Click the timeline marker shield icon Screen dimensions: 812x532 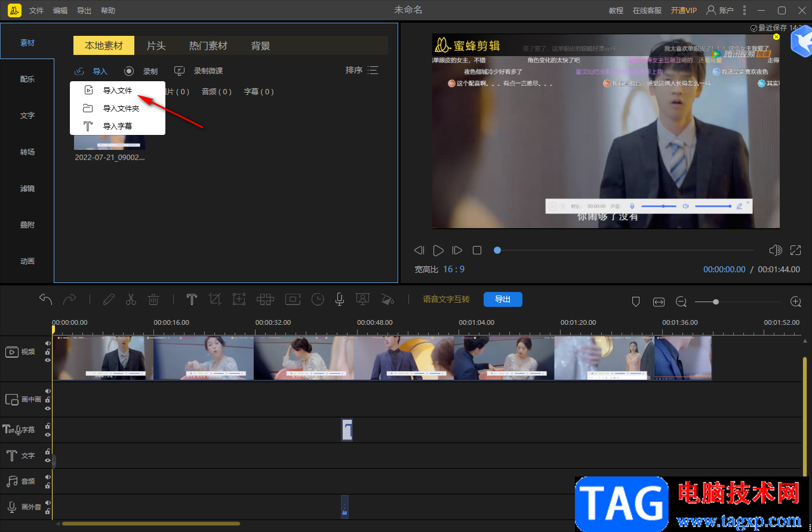(636, 302)
